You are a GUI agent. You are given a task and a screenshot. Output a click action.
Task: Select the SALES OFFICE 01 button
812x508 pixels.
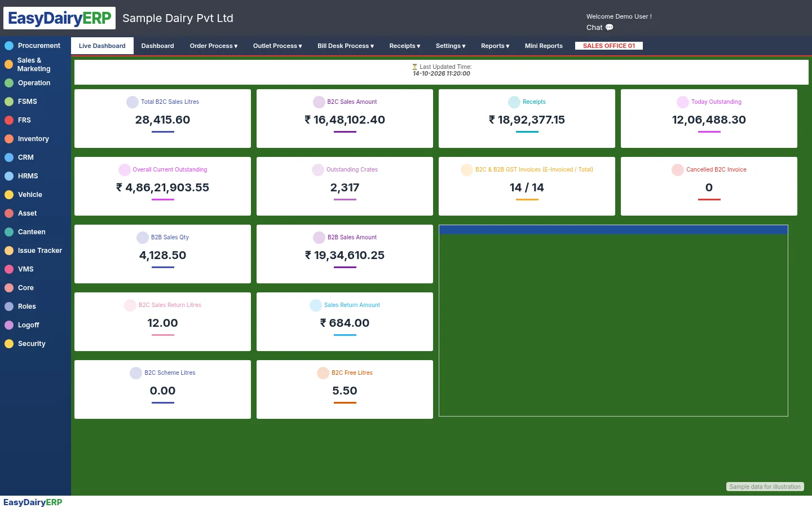(x=609, y=46)
